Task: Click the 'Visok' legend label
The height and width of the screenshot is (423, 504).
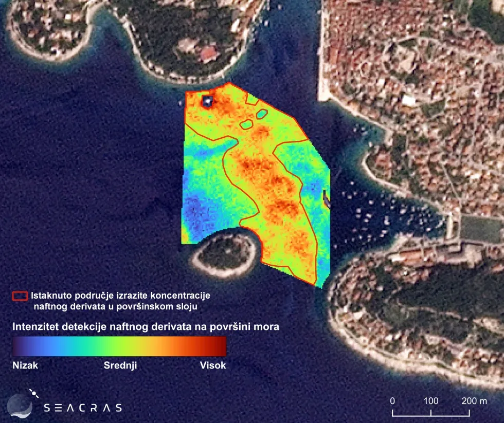Action: pos(213,365)
